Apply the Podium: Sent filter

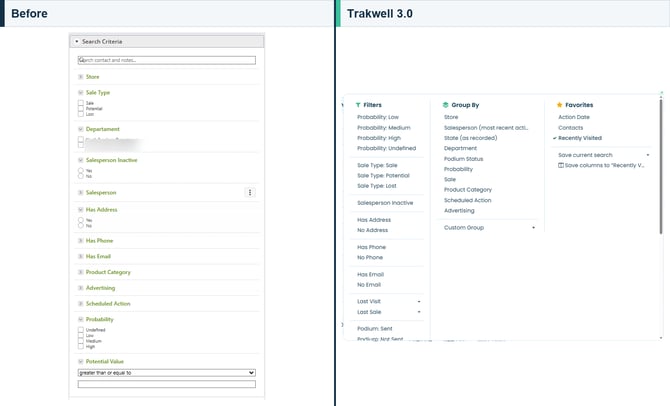click(x=375, y=329)
